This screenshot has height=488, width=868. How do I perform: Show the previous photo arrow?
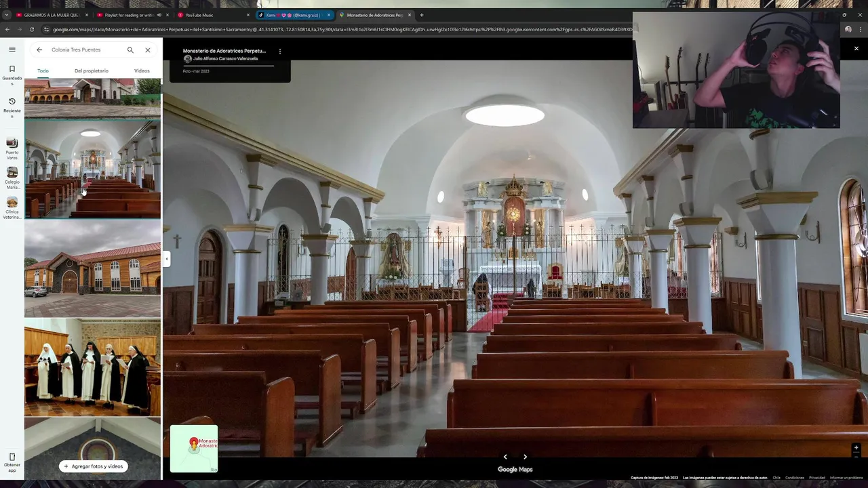click(x=505, y=457)
